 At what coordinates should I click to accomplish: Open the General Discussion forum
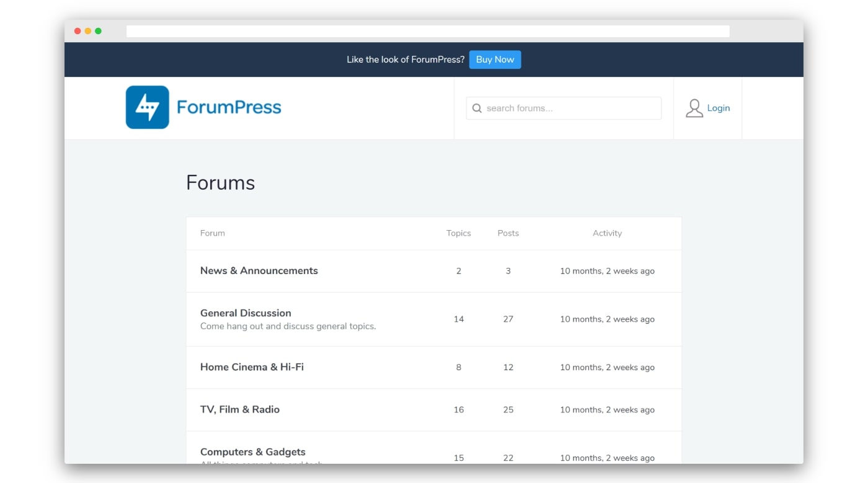click(x=246, y=313)
